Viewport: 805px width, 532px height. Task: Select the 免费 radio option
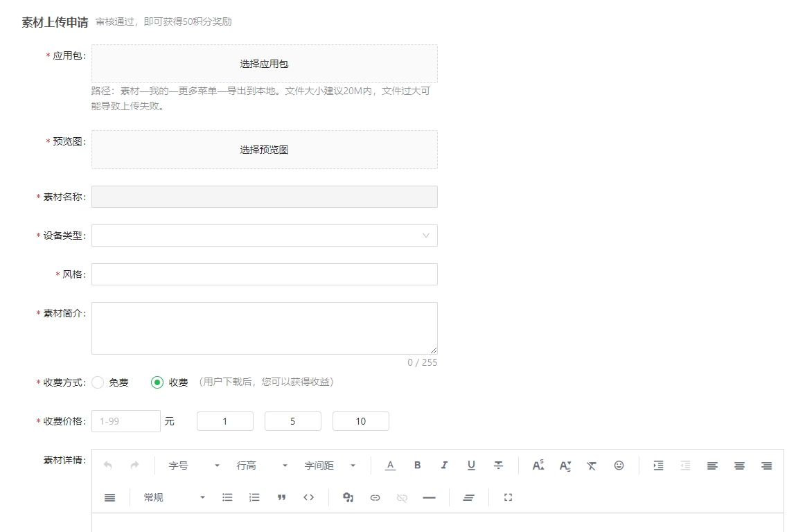click(98, 382)
